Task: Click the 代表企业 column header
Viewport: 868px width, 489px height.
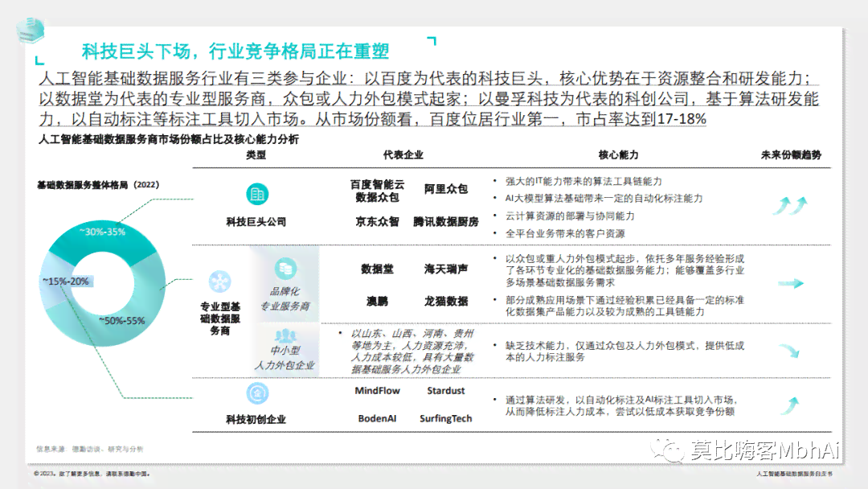Action: [403, 155]
